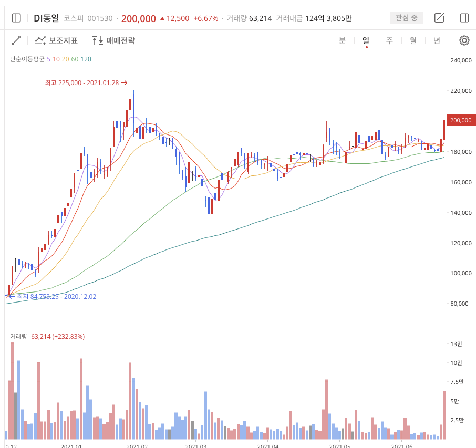Click the ▲12,500 price change value
The image size is (476, 448).
174,18
